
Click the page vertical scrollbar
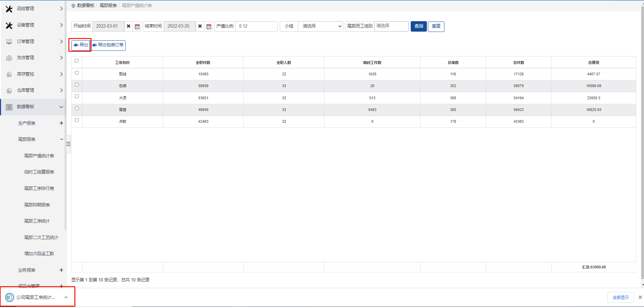click(642, 135)
